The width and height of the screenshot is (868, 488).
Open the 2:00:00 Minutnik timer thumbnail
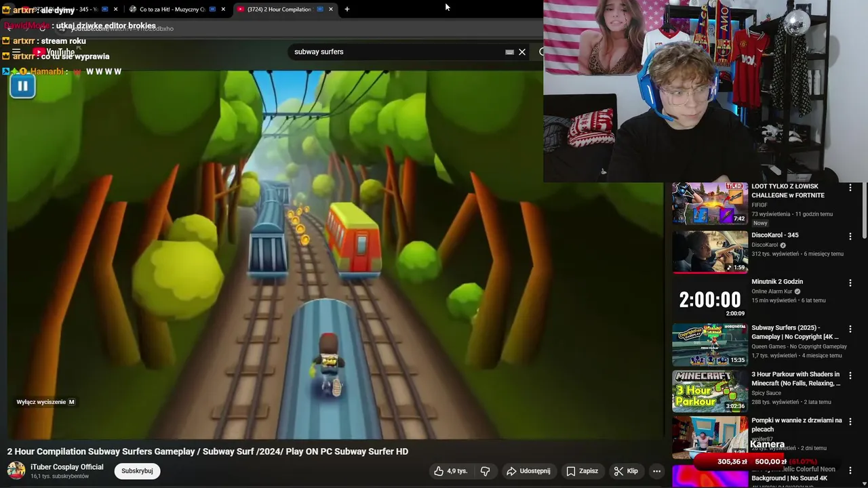(710, 298)
